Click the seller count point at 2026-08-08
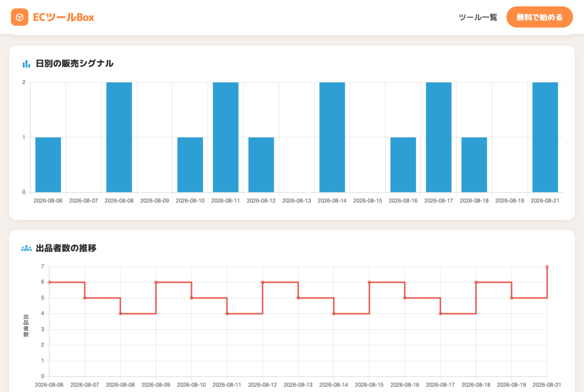Image resolution: width=584 pixels, height=392 pixels. (120, 314)
